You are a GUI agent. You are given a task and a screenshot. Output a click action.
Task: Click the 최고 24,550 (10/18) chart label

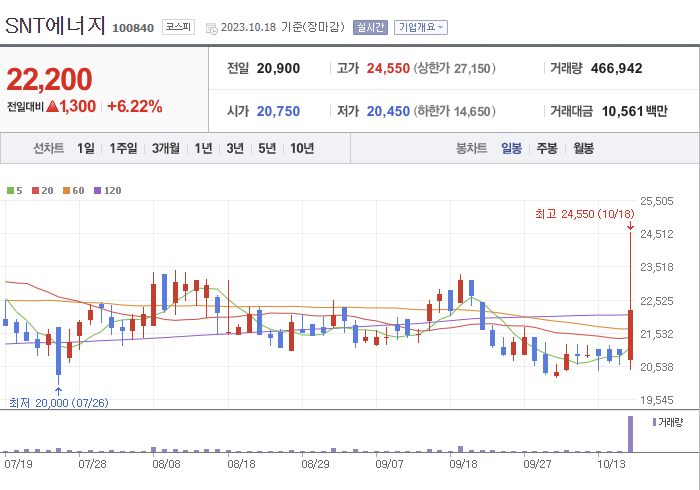click(x=584, y=214)
